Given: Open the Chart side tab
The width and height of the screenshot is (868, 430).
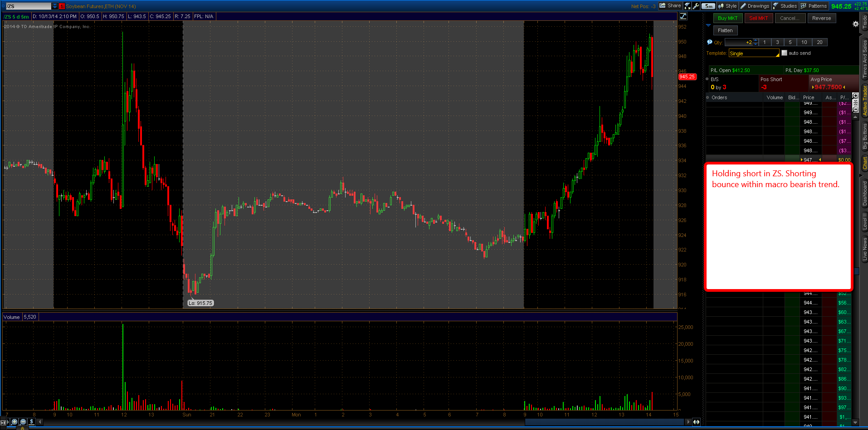Looking at the screenshot, I should 864,164.
